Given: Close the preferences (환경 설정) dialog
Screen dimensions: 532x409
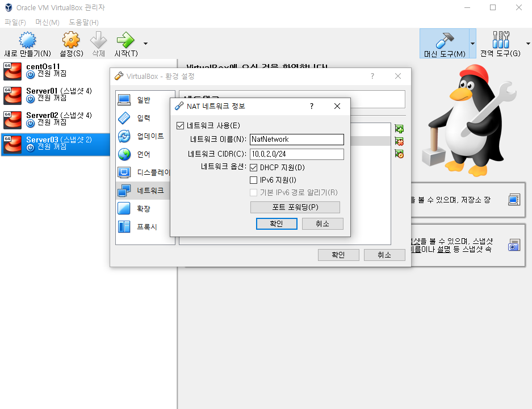Looking at the screenshot, I should [398, 76].
